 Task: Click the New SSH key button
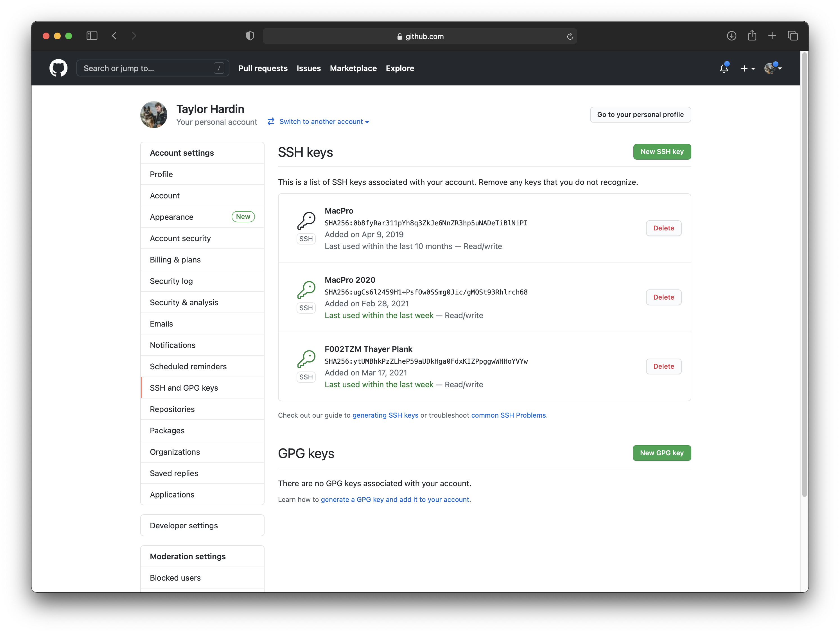(661, 152)
